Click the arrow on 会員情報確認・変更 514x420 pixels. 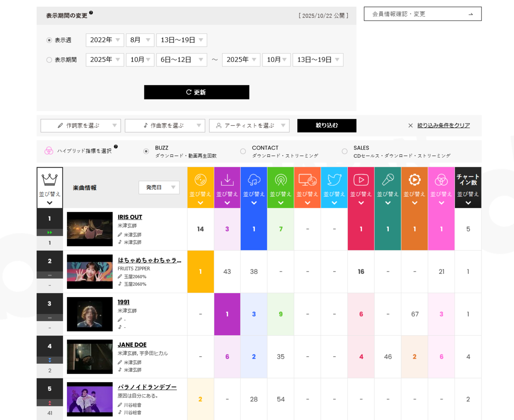coord(470,14)
